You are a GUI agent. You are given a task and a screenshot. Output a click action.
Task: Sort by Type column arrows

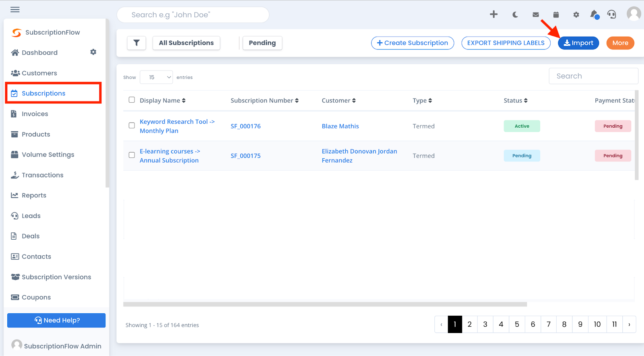430,101
